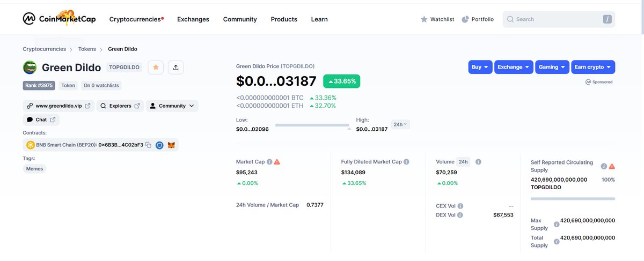Click the CoinMarketCap logo
This screenshot has width=644, height=261.
pos(58,19)
